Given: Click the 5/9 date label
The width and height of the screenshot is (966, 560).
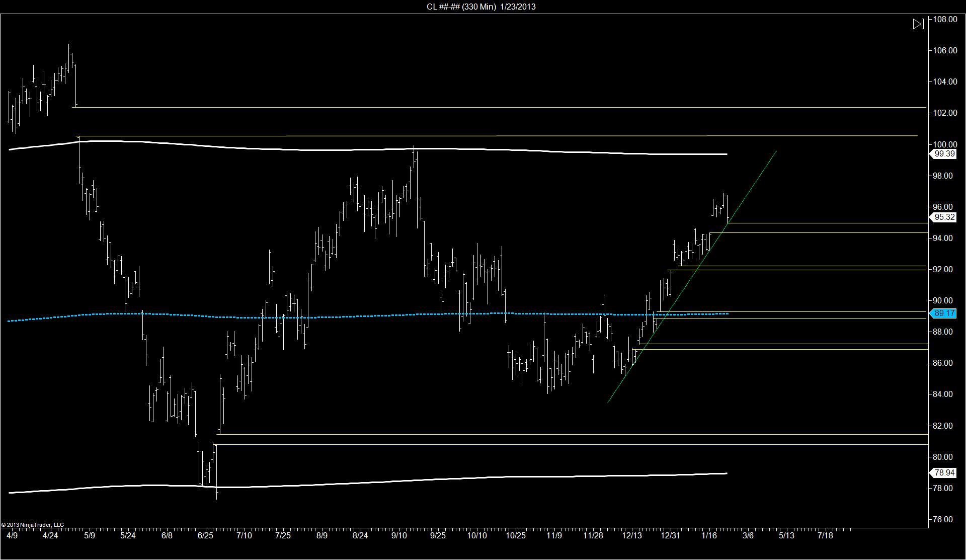Looking at the screenshot, I should pyautogui.click(x=89, y=535).
